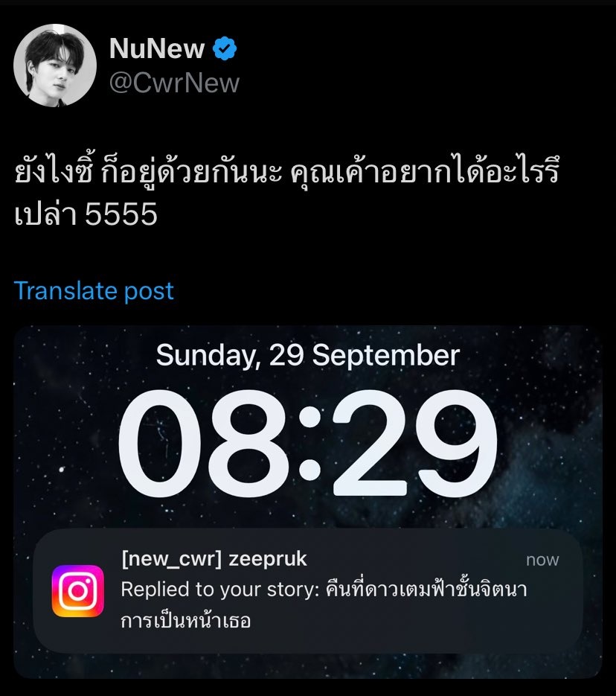Click the colon between clock digits
The image size is (616, 696).
click(x=309, y=444)
